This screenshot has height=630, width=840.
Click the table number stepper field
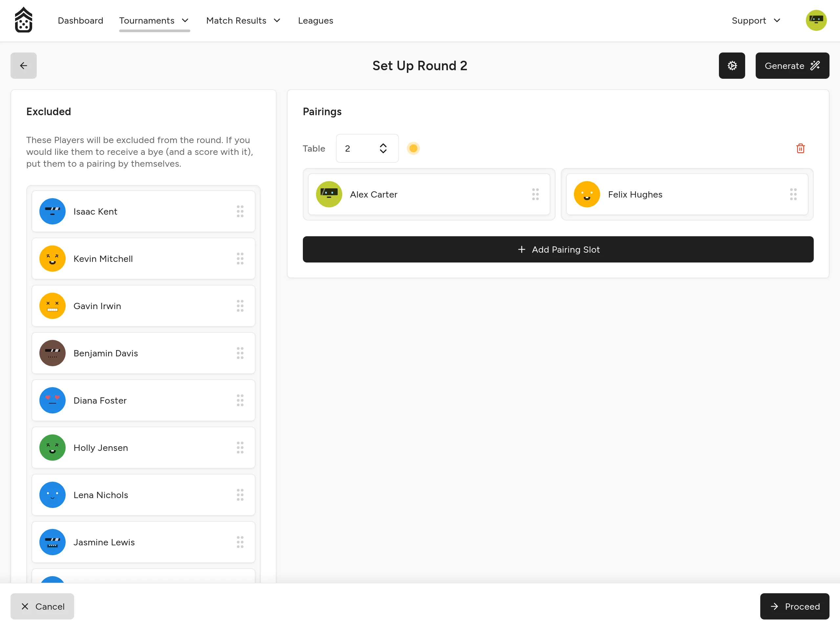[x=367, y=149]
